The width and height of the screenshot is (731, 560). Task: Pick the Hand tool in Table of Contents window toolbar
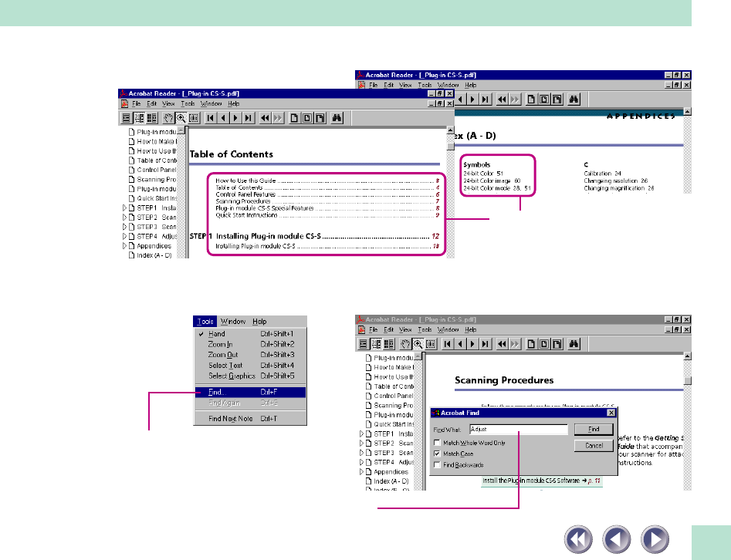click(x=168, y=118)
